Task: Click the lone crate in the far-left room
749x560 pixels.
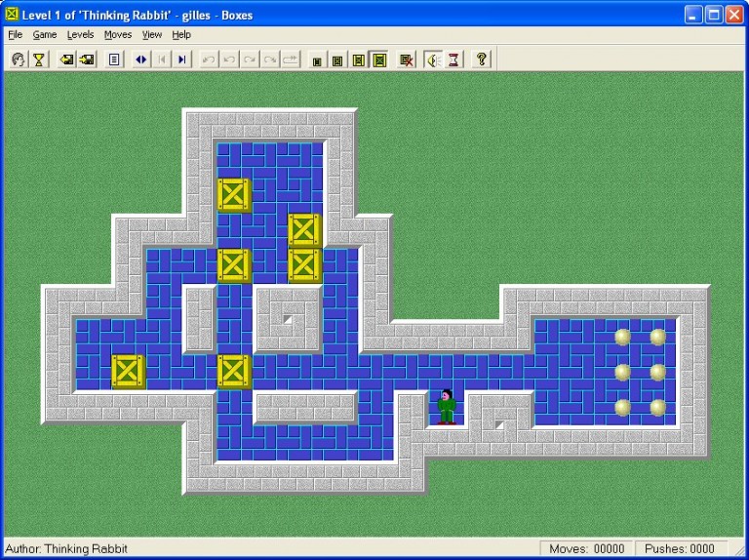Action: [128, 372]
